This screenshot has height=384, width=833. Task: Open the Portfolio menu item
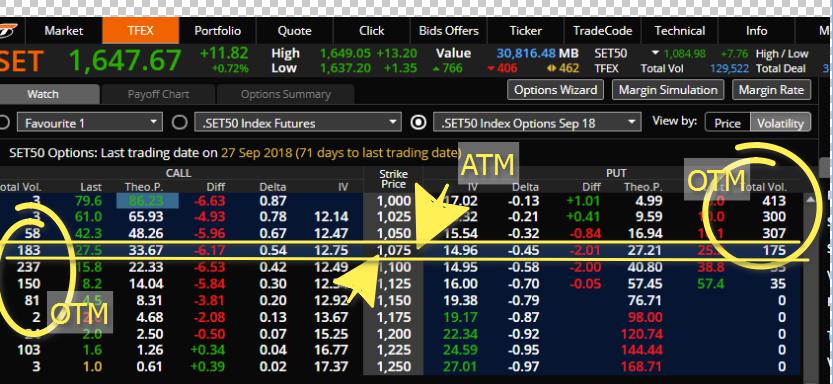click(x=217, y=31)
